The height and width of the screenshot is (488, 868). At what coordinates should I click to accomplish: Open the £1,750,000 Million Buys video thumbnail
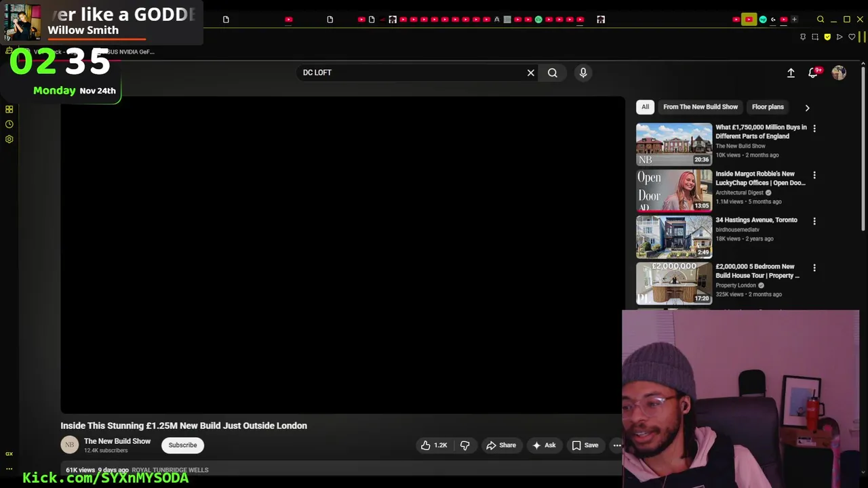pos(674,144)
